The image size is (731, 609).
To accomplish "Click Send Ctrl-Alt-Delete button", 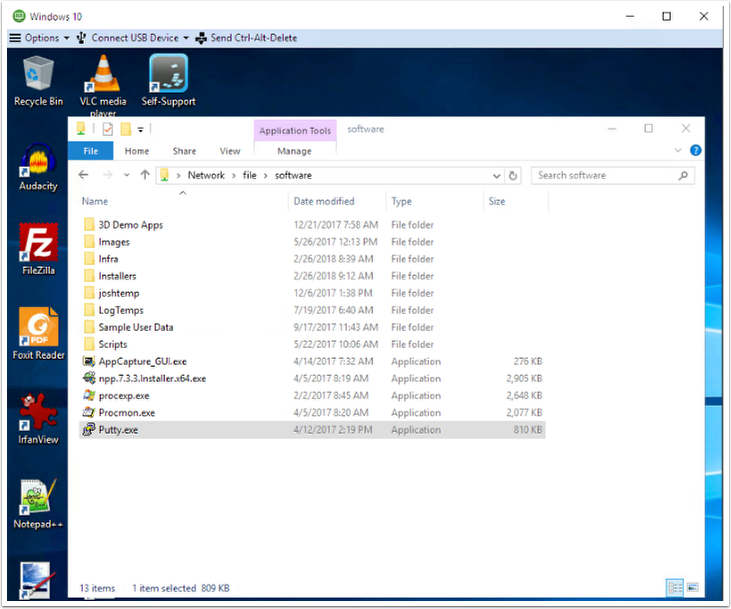I will coord(246,38).
